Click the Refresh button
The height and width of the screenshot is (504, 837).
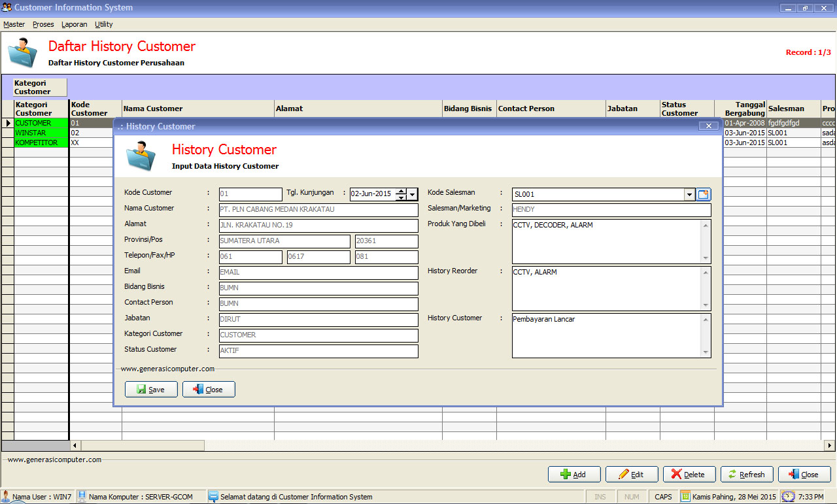click(747, 475)
